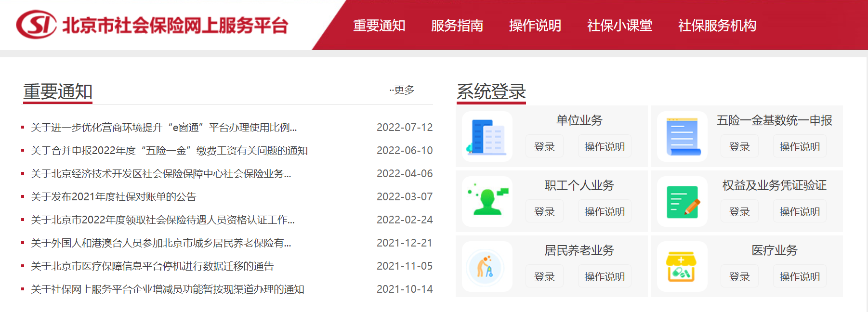The image size is (868, 312).
Task: Open 社保服务机构 in the navigation bar
Action: pyautogui.click(x=717, y=26)
